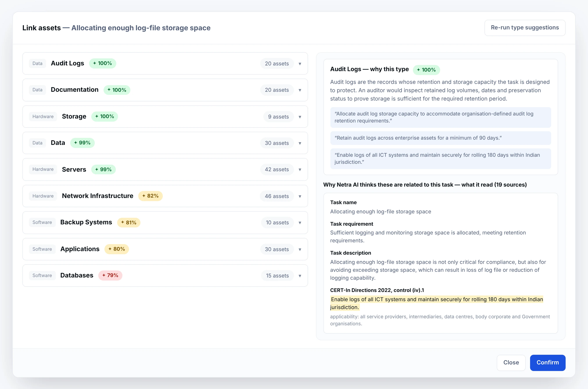588x389 pixels.
Task: Expand the Servers row arrow
Action: coord(300,170)
